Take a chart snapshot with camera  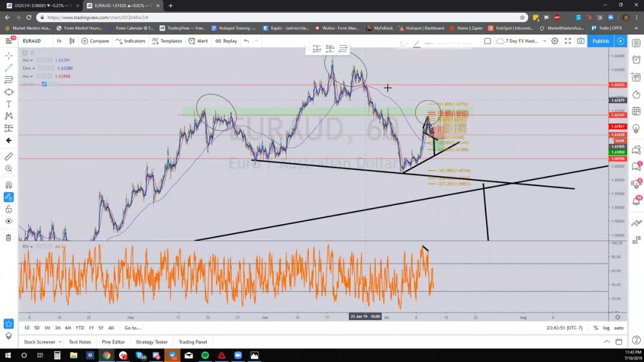[581, 41]
